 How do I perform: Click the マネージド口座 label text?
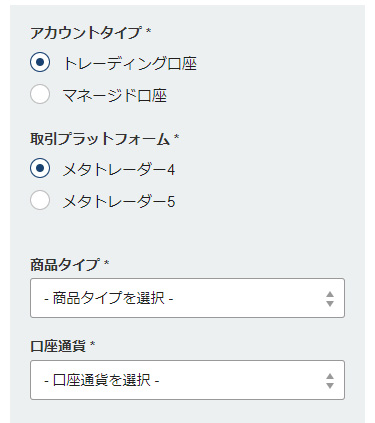pyautogui.click(x=115, y=96)
